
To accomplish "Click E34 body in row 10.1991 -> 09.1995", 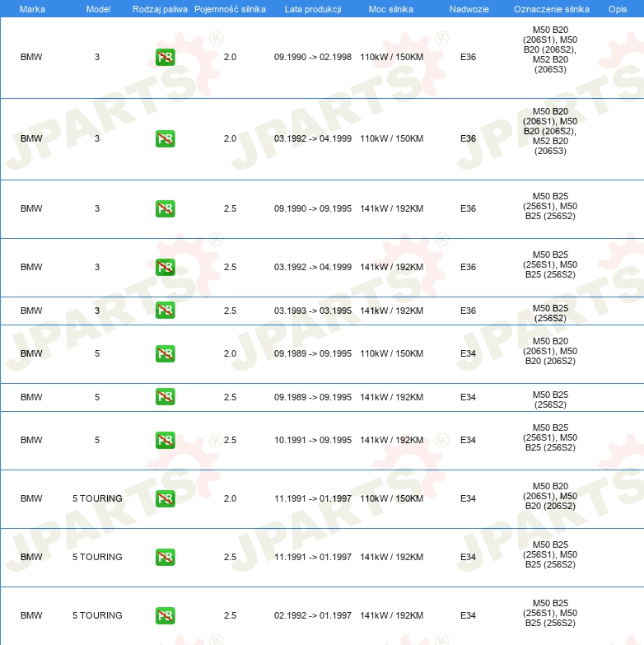I will (468, 440).
